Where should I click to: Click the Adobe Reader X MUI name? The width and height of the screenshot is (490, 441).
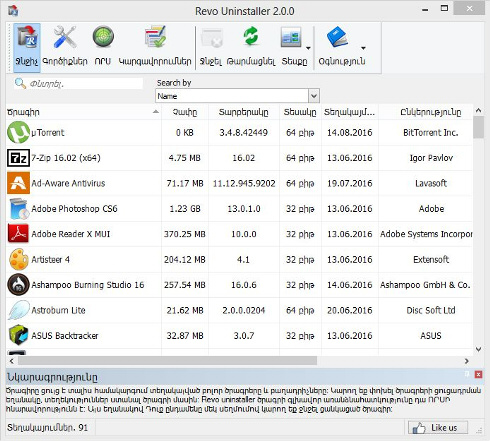tap(70, 234)
